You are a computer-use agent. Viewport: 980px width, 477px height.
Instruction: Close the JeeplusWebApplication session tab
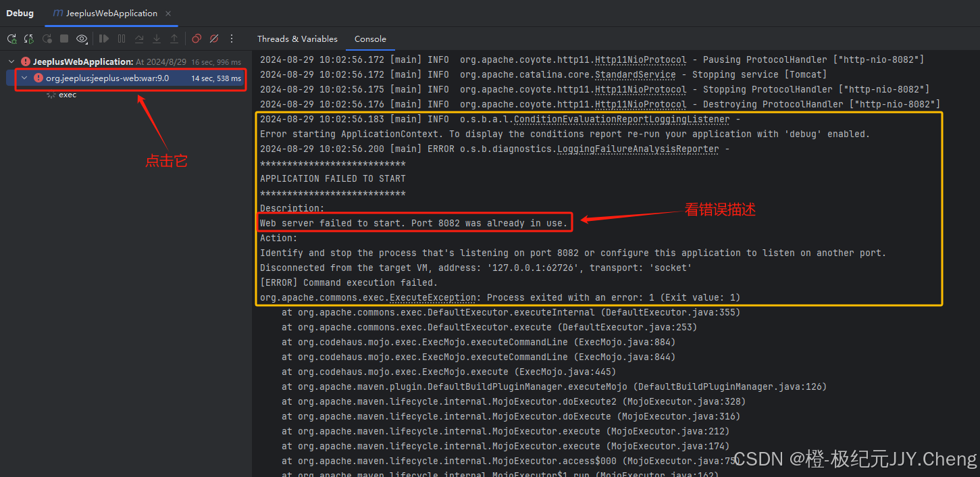click(x=168, y=14)
